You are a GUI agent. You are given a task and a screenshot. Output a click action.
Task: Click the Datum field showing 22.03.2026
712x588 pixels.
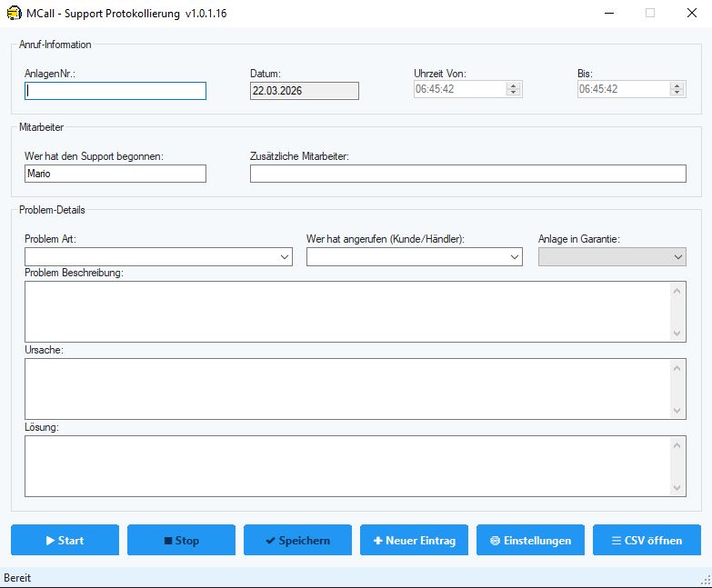304,91
